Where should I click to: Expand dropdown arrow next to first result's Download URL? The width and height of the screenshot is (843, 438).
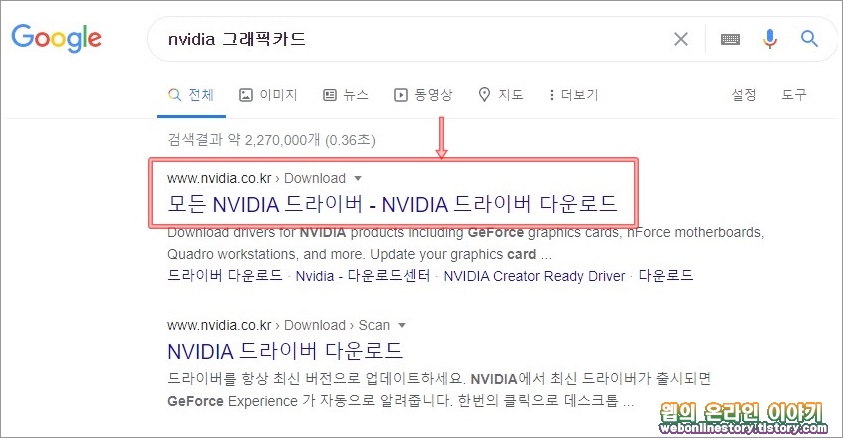tap(358, 178)
